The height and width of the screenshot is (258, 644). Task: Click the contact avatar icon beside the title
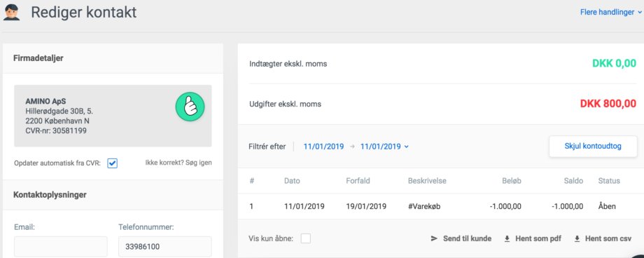point(12,13)
